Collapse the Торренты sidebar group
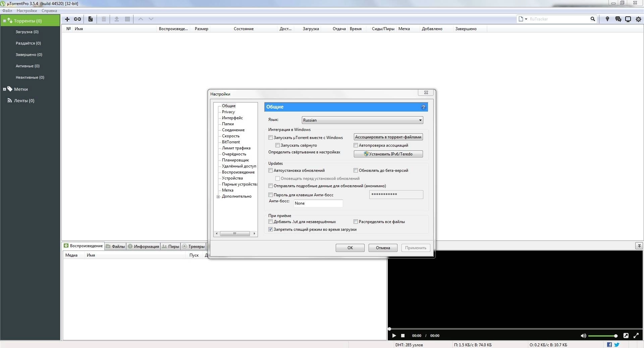Screen dimensions: 644x348 pos(4,21)
